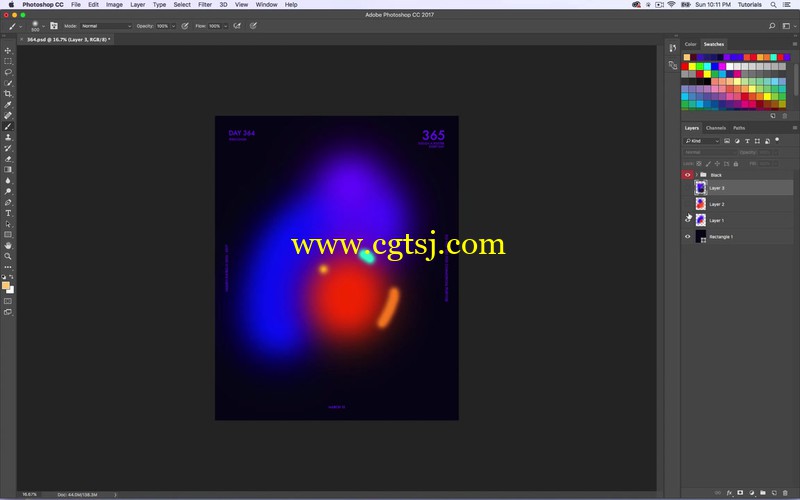
Task: Select the Rectangle shape tool
Action: [8, 235]
